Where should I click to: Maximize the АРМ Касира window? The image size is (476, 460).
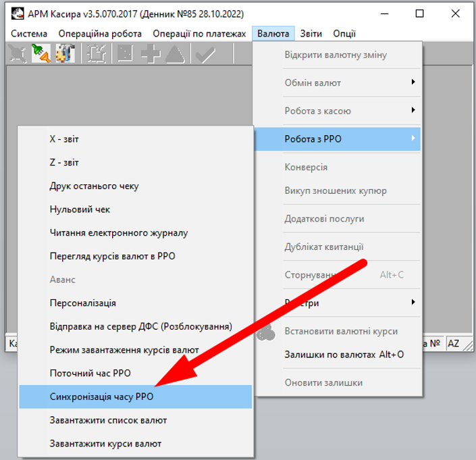coord(419,14)
